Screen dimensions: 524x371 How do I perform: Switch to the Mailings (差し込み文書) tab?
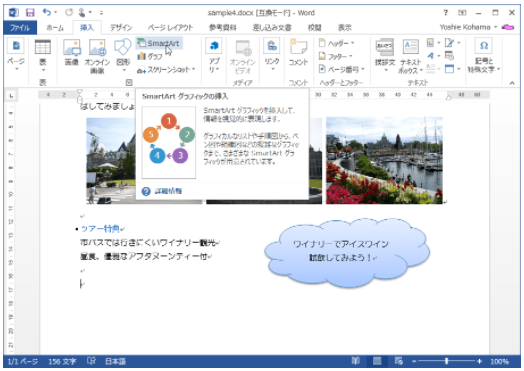272,28
